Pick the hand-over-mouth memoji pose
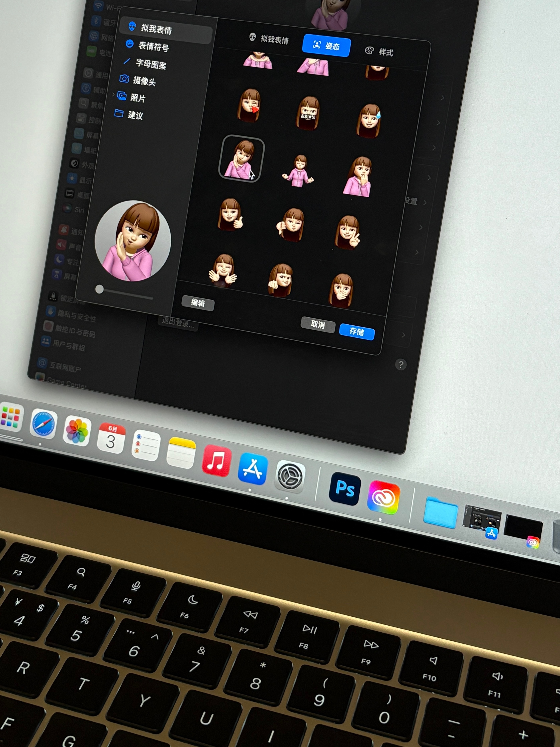560x747 pixels. tap(341, 290)
